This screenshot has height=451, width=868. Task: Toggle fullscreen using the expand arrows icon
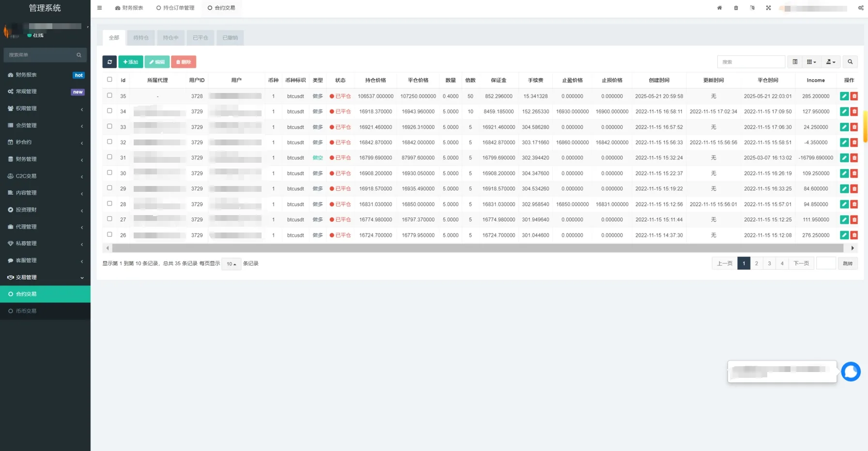(768, 8)
